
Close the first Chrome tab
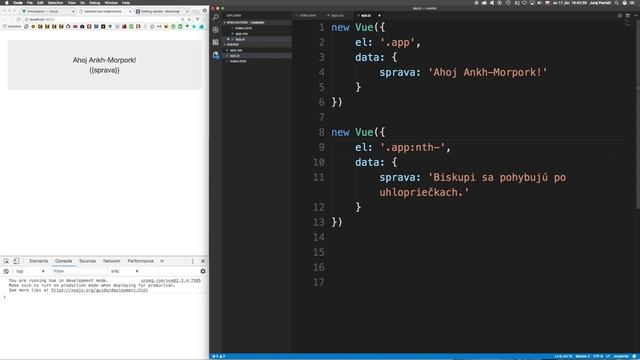point(73,11)
